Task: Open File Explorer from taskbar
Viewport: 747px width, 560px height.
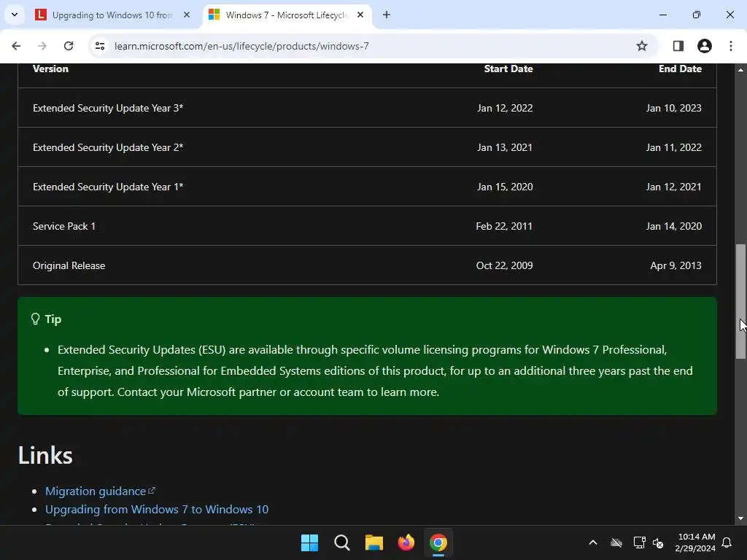Action: [374, 542]
